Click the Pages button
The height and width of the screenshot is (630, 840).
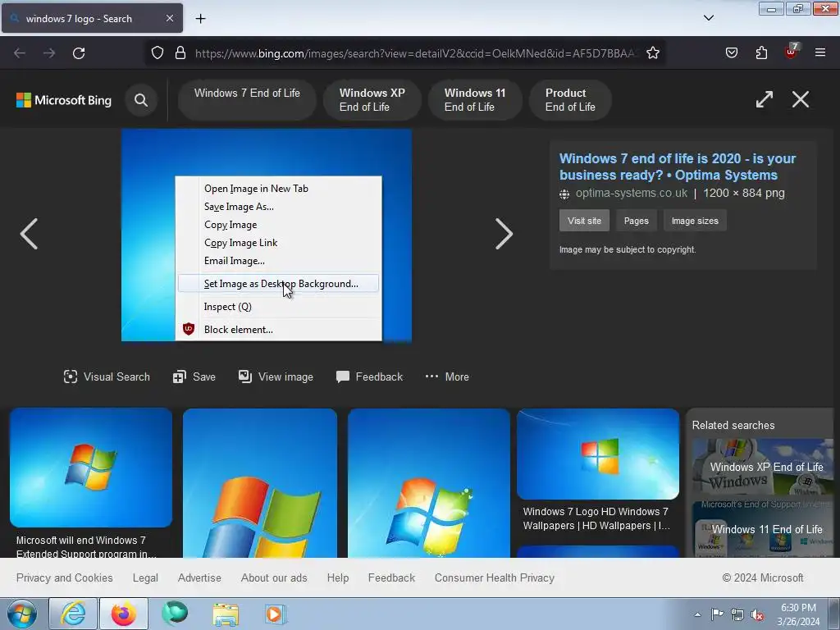click(637, 221)
